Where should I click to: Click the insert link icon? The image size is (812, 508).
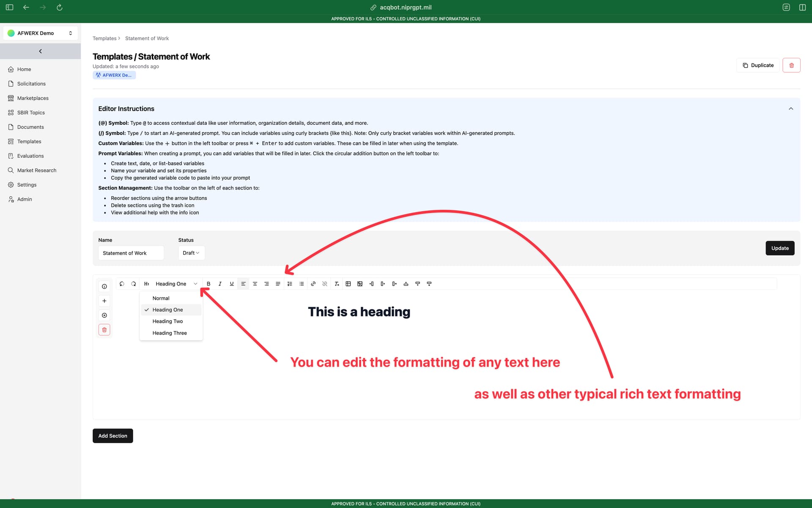[x=313, y=284]
